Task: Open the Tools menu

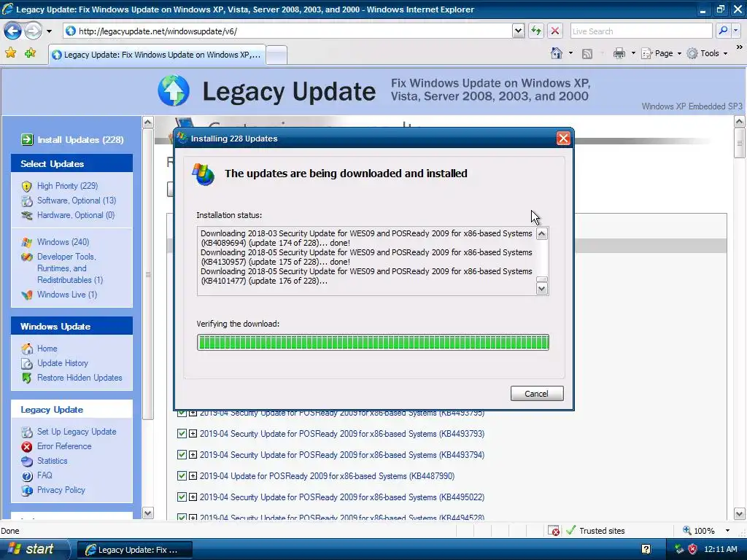Action: [707, 53]
